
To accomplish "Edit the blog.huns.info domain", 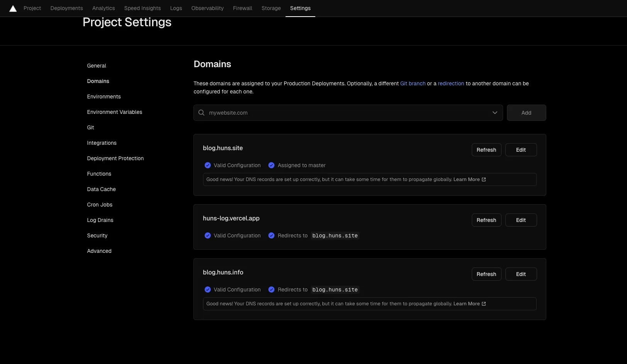I will click(521, 274).
